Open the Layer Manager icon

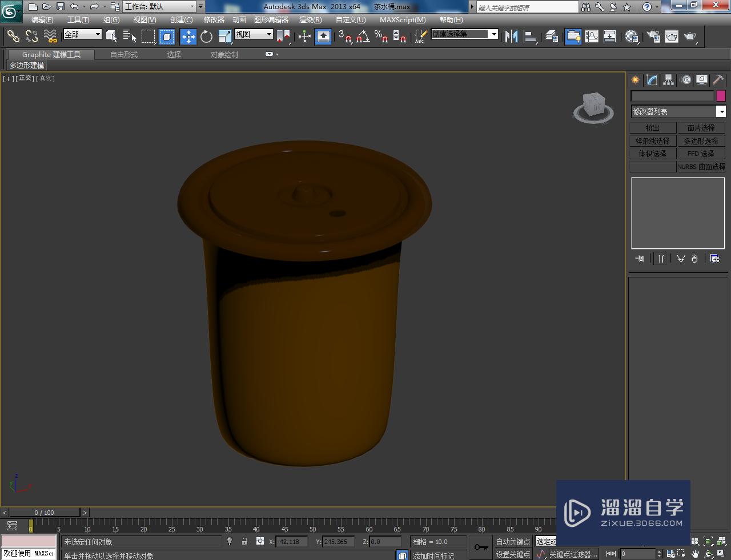coord(552,37)
